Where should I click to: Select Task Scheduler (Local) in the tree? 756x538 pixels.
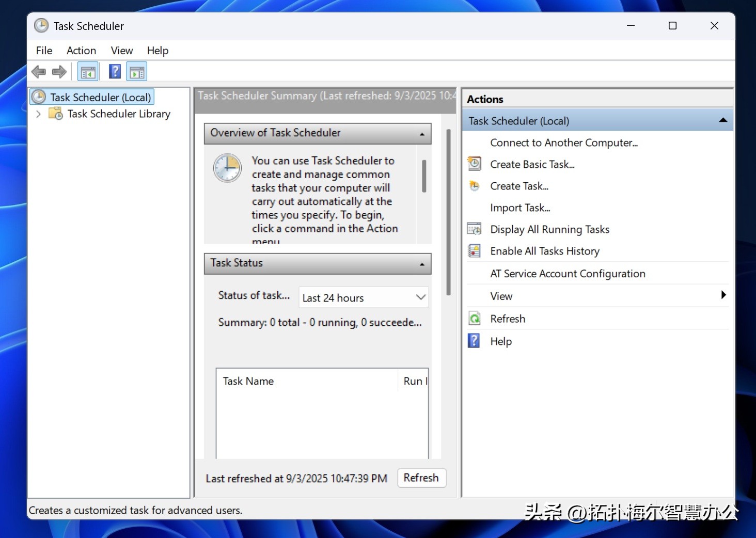tap(100, 97)
